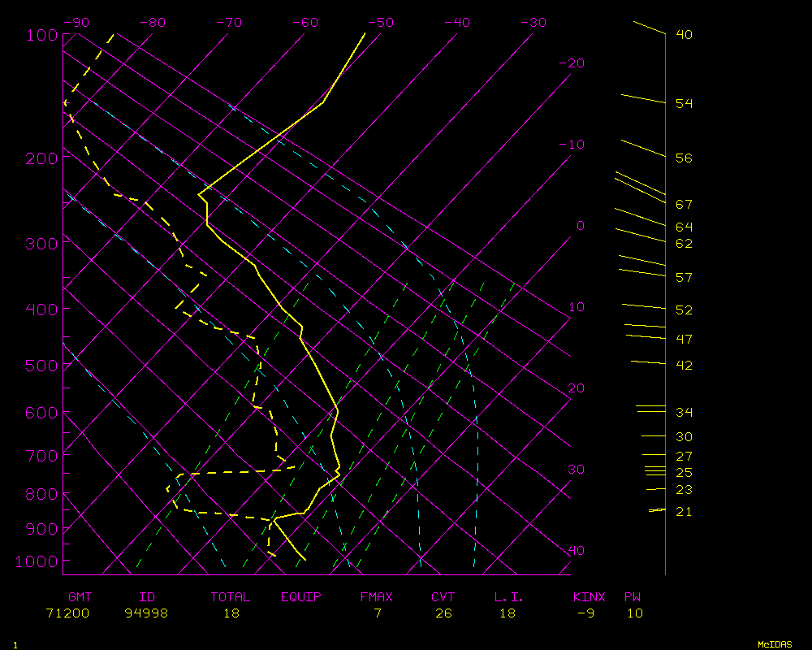Click the EQUIP header label
This screenshot has height=650, width=812.
[301, 597]
